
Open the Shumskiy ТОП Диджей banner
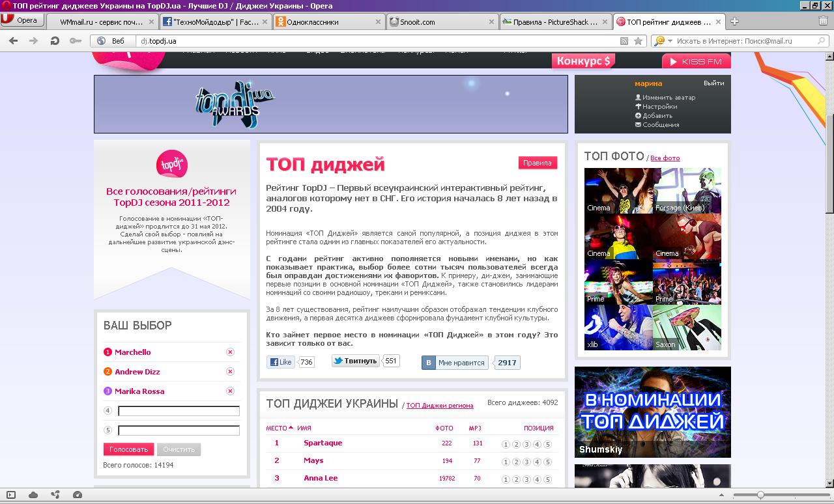pos(653,412)
